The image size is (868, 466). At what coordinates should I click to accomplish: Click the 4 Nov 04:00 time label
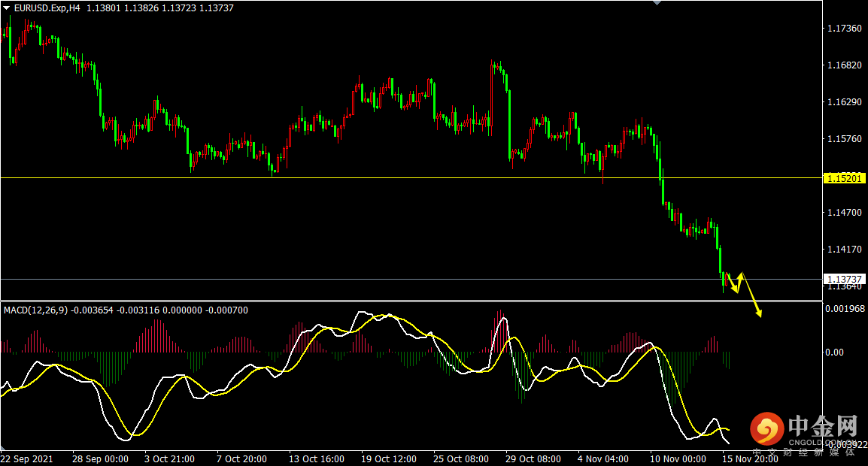pos(602,458)
